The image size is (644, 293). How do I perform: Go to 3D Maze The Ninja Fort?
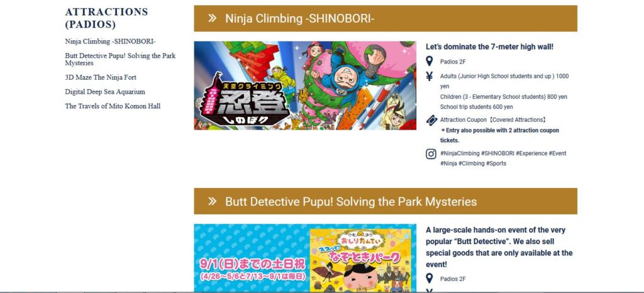click(101, 77)
